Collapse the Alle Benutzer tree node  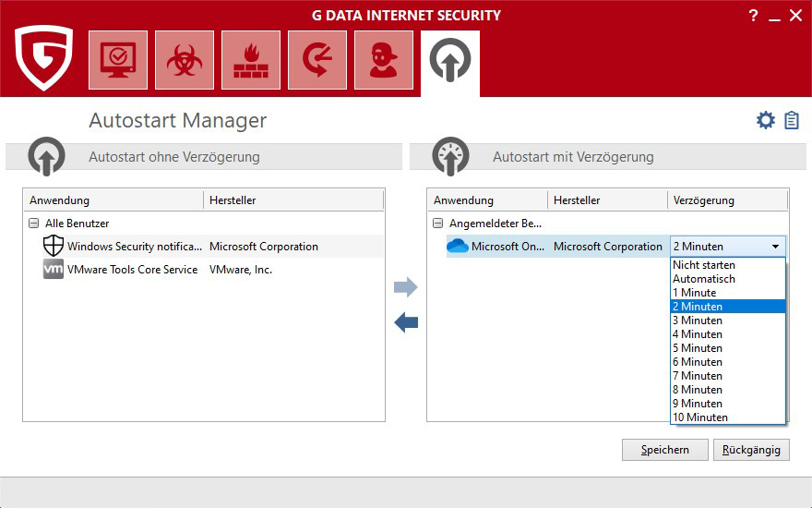[34, 224]
